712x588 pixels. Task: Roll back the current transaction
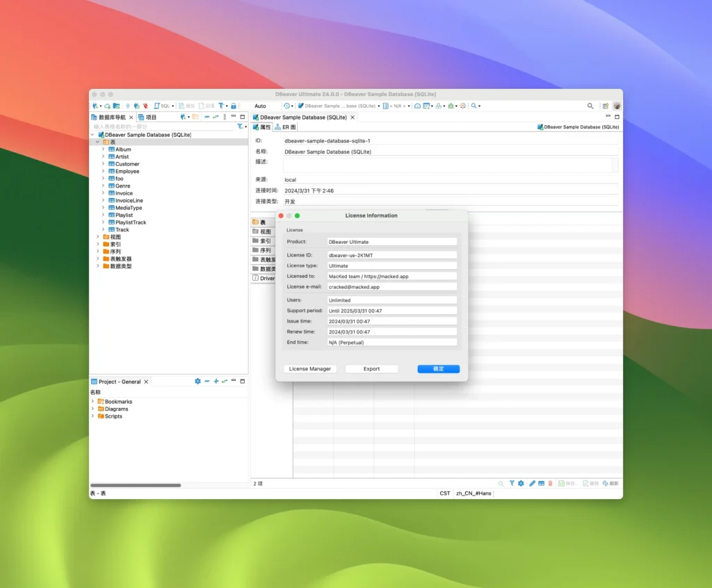206,106
